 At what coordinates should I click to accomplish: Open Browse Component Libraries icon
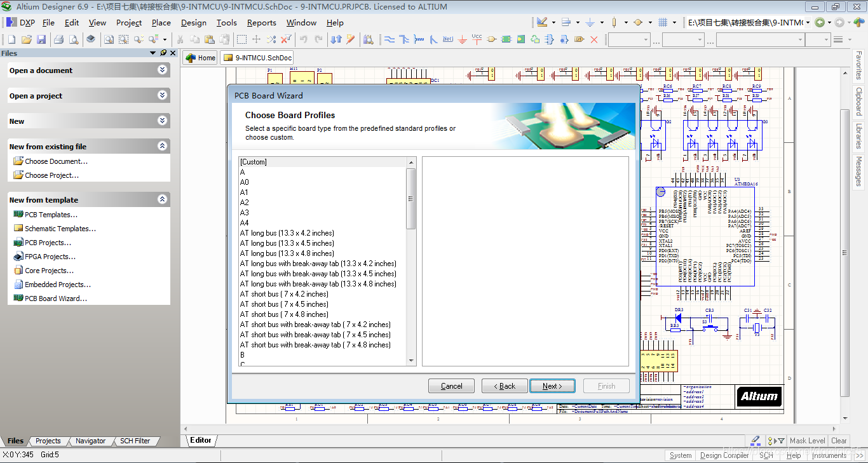pyautogui.click(x=369, y=39)
